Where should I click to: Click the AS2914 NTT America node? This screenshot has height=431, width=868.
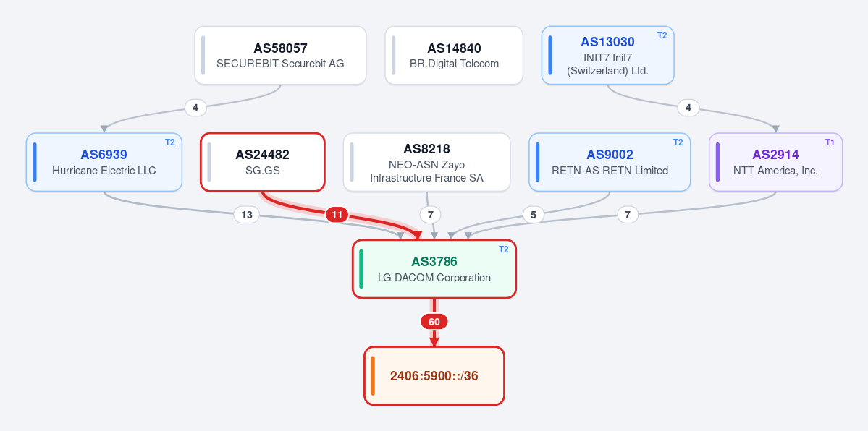(x=775, y=162)
